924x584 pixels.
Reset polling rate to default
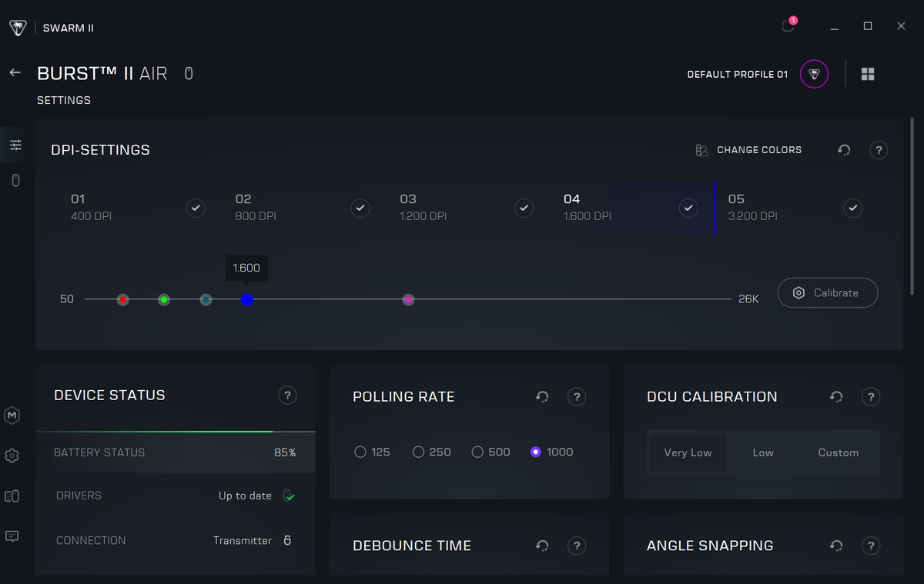pos(542,397)
